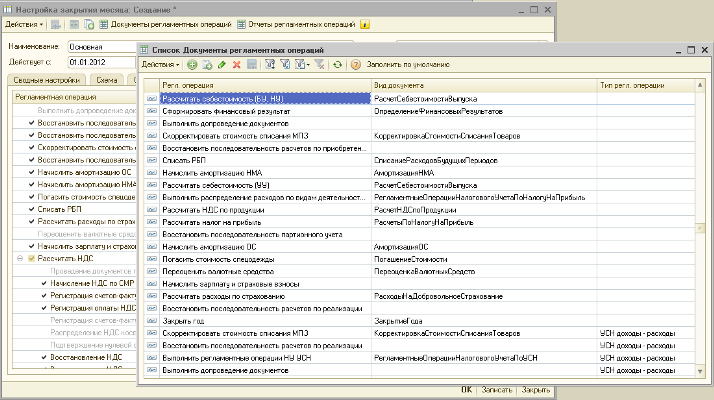Viewport: 714px width, 400px height.
Task: Click the disabled filter icon with red cross
Action: (x=319, y=64)
